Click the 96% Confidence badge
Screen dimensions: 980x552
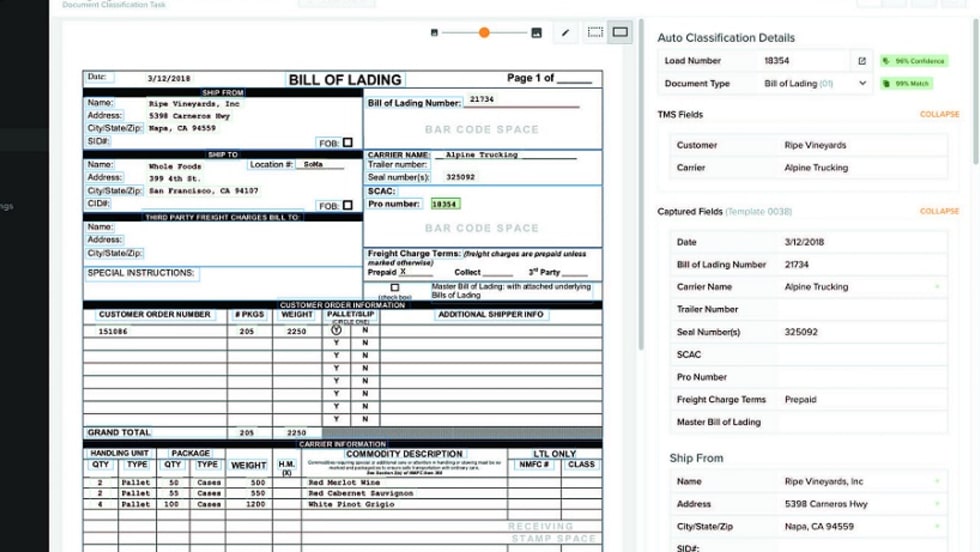(x=913, y=61)
